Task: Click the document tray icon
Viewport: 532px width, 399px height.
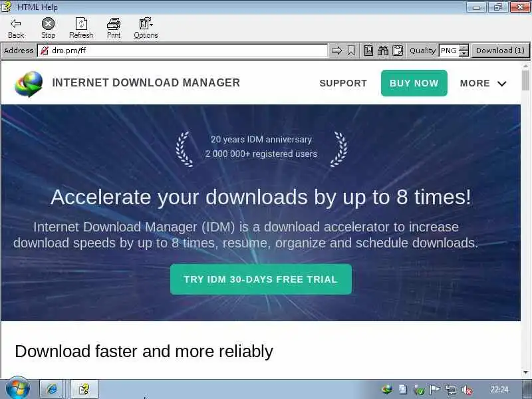Action: [403, 390]
